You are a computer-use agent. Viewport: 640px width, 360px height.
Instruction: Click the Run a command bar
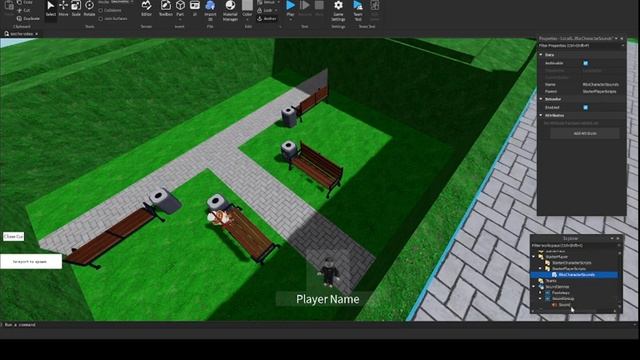coord(318,325)
